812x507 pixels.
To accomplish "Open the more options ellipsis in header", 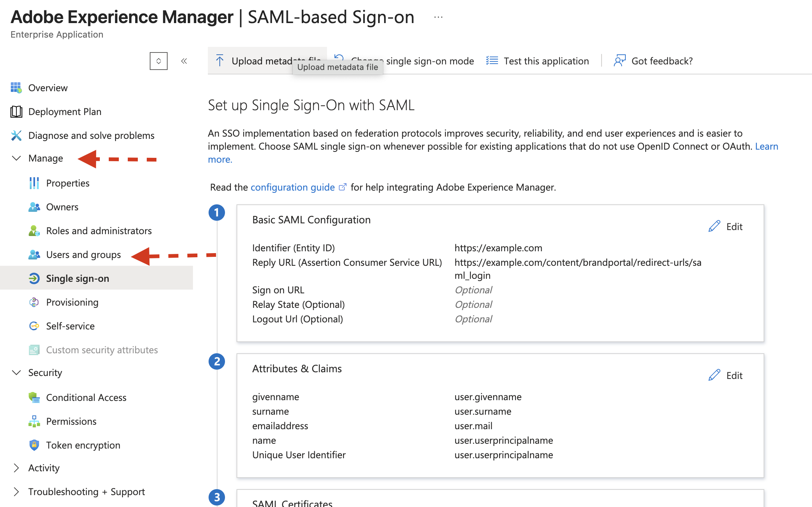I will (438, 17).
